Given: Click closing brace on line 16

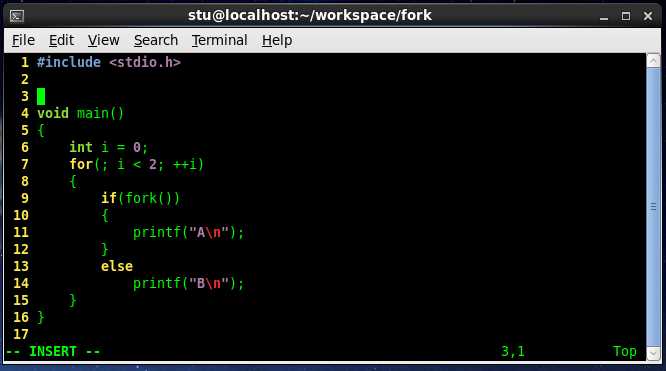Looking at the screenshot, I should (41, 317).
